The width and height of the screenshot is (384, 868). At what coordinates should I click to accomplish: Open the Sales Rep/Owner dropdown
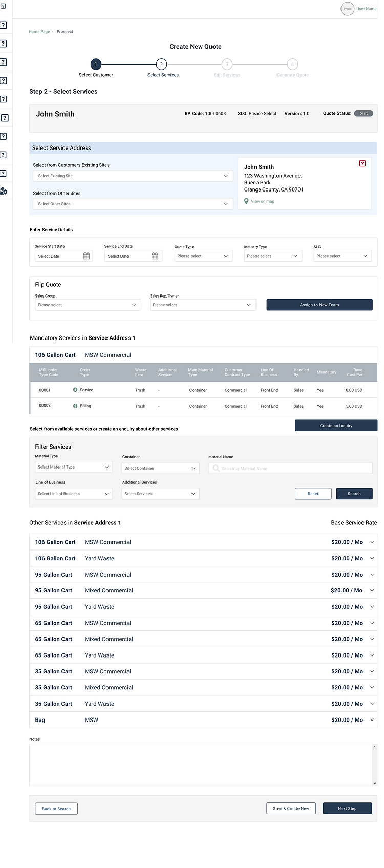[203, 305]
